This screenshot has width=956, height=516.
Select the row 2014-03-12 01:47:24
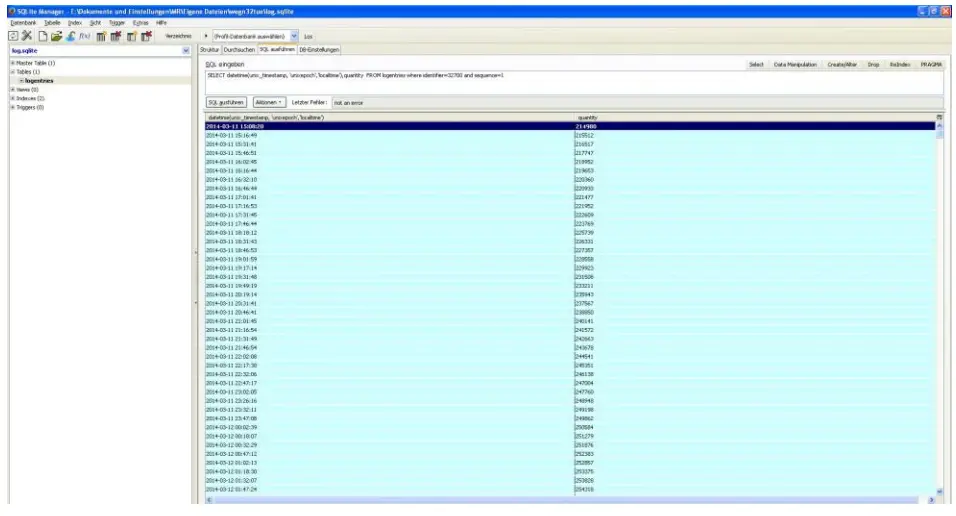[570, 489]
